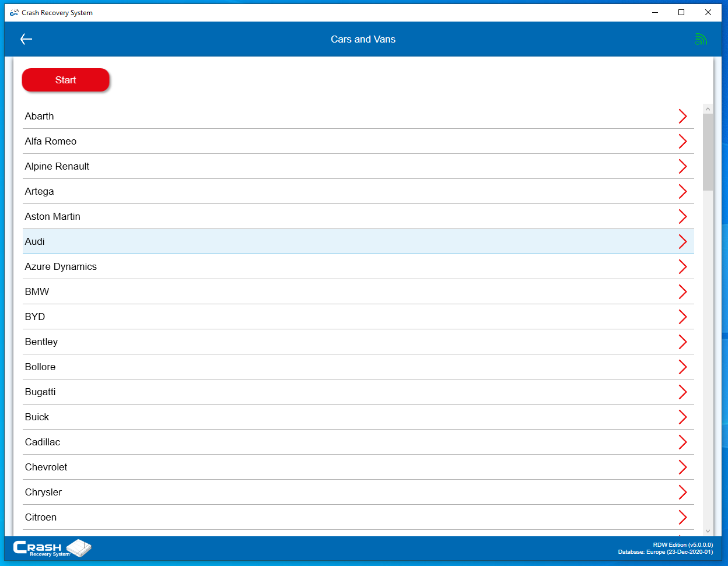The width and height of the screenshot is (728, 566).
Task: Click the scrollbar up arrow
Action: click(708, 109)
